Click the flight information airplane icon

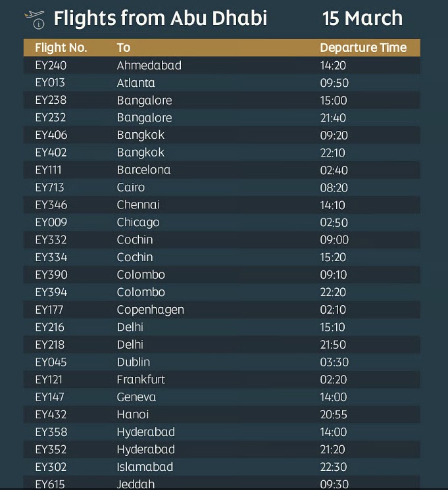click(35, 19)
